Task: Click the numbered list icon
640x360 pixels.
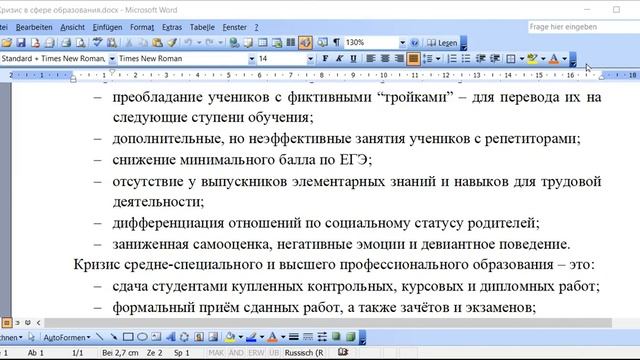Action: point(452,59)
